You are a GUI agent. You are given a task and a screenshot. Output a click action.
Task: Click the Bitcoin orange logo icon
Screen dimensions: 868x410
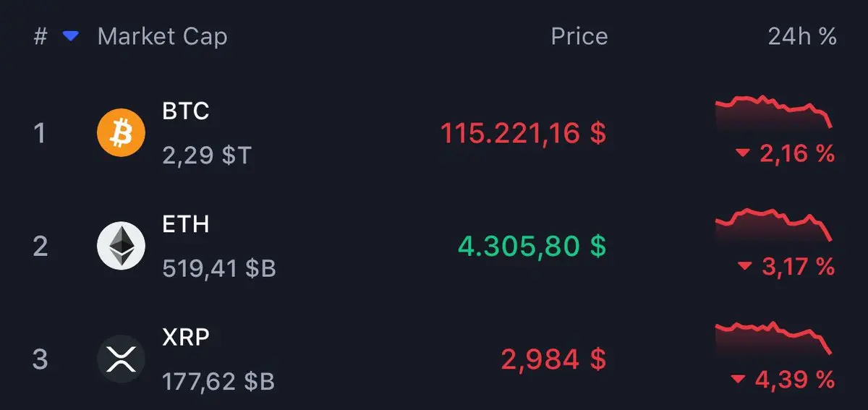[121, 133]
